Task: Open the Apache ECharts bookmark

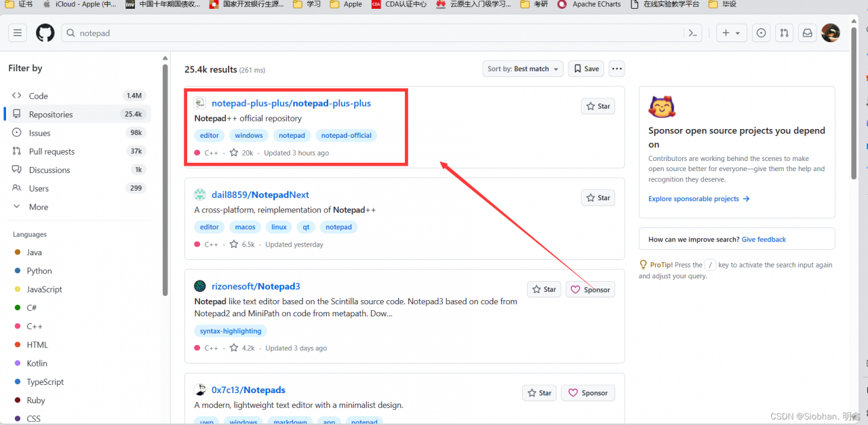Action: click(589, 4)
